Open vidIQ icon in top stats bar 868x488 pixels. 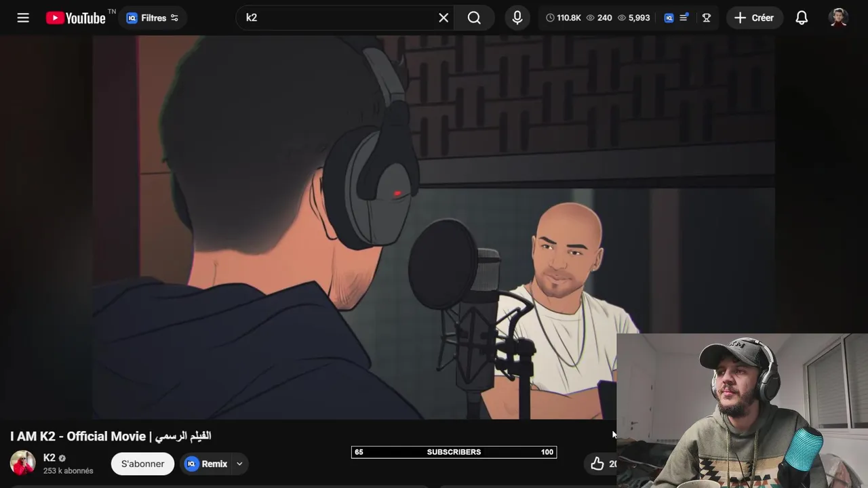tap(669, 18)
